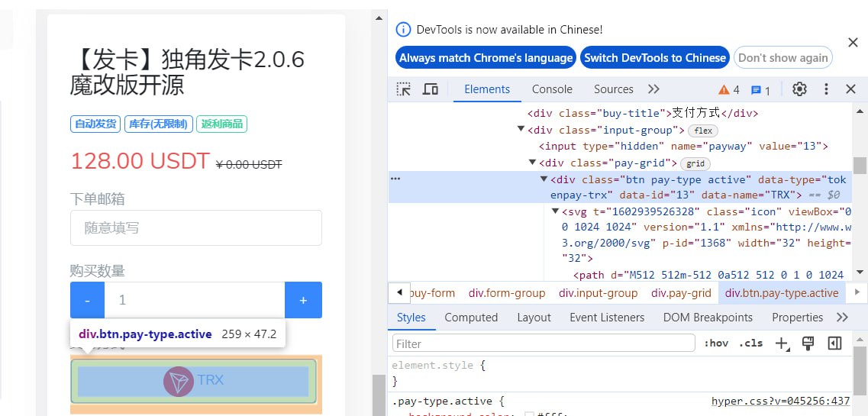Click the background-color white color swatch
868x416 pixels.
click(529, 414)
